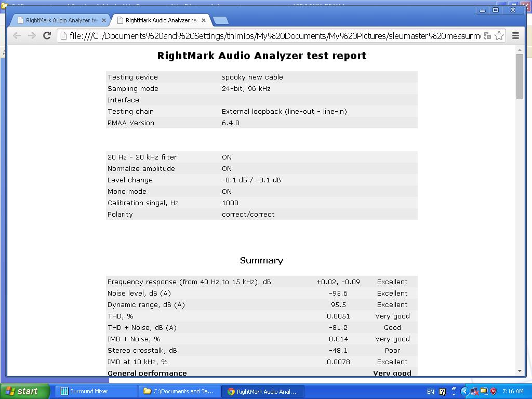Click the Summary heading
The height and width of the screenshot is (399, 532).
[261, 260]
